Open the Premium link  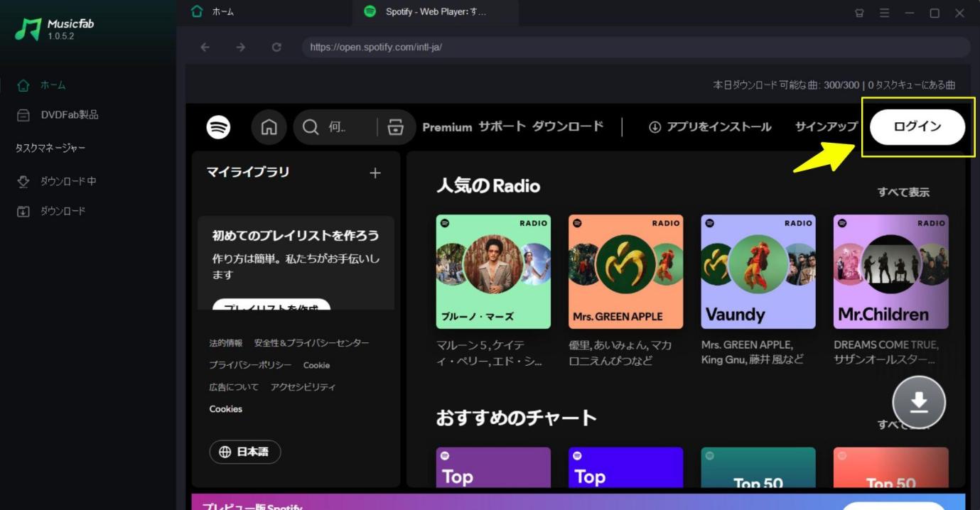tap(447, 127)
